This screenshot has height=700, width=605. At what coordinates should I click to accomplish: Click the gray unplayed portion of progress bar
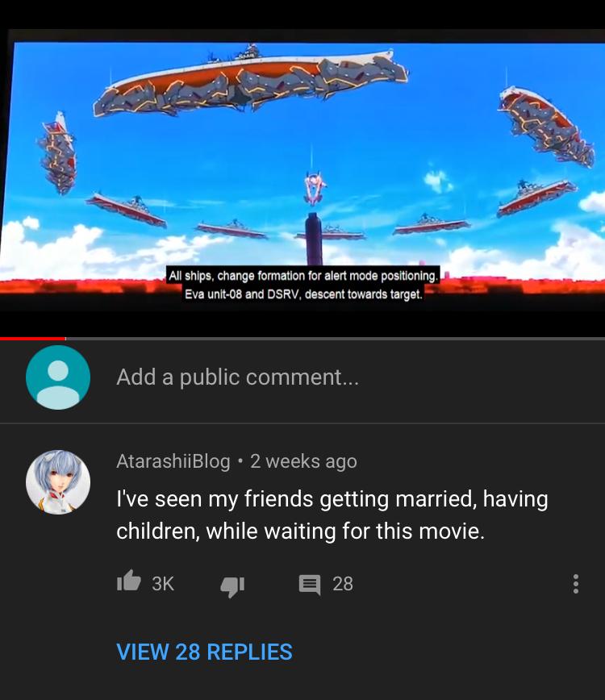[x=336, y=339]
